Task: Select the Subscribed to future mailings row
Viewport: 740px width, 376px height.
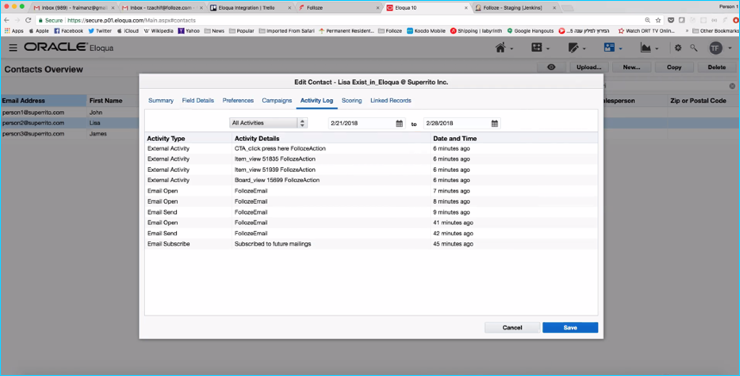Action: 371,244
